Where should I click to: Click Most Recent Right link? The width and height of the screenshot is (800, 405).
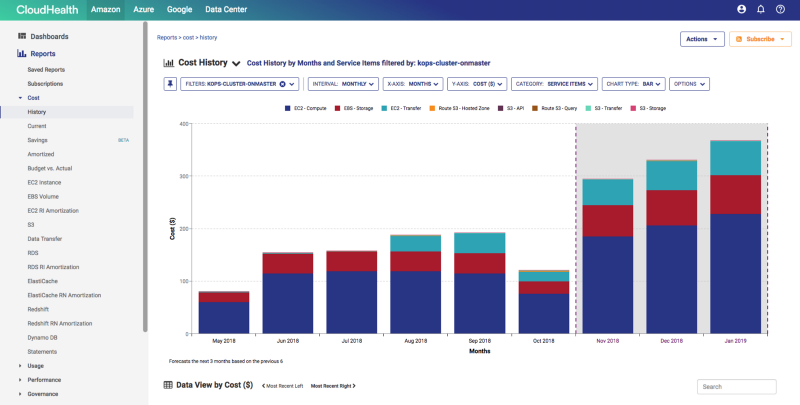pyautogui.click(x=333, y=386)
